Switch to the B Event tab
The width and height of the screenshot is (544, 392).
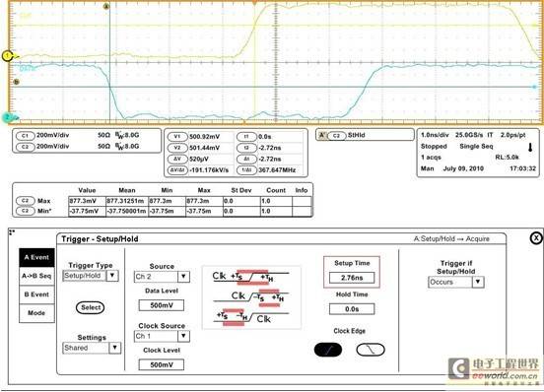36,294
